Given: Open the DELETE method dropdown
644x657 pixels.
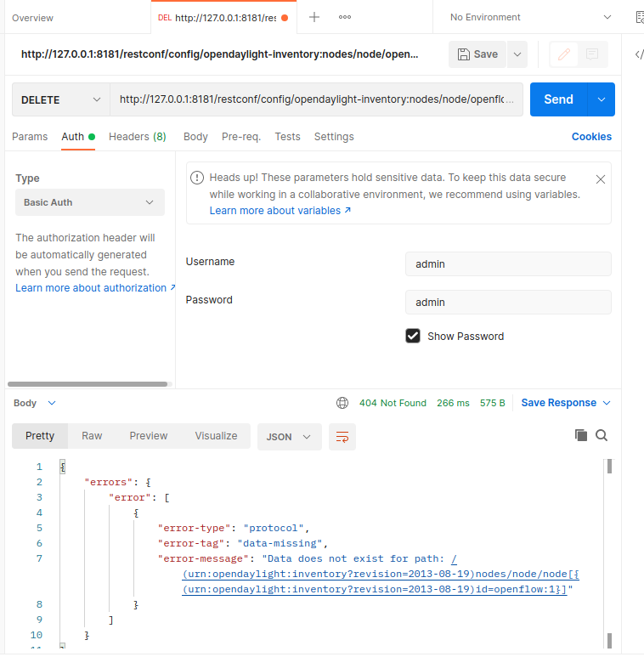Looking at the screenshot, I should tap(60, 99).
